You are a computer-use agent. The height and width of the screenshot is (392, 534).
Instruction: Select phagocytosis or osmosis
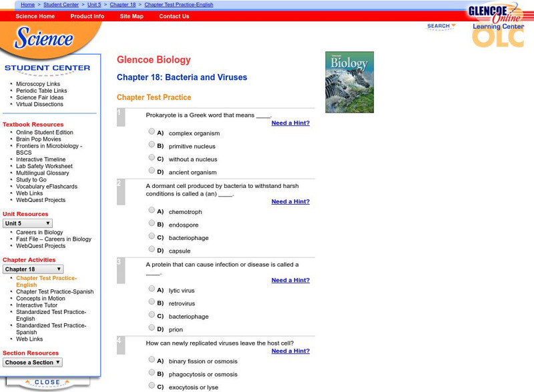coord(152,372)
